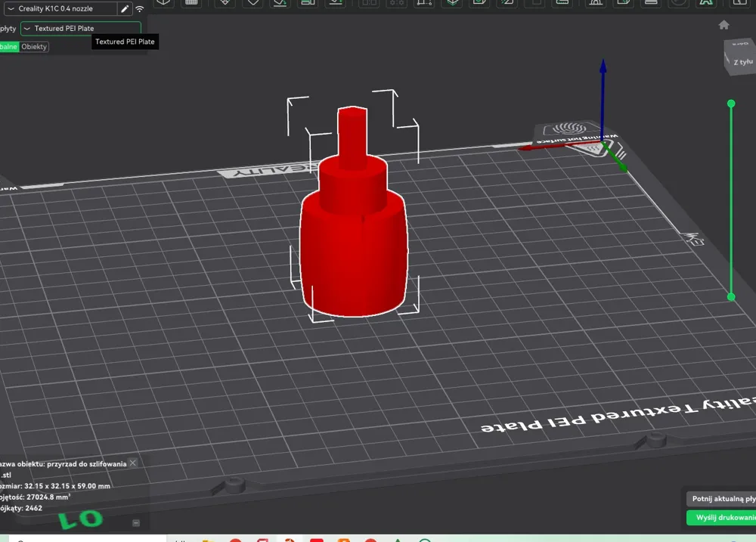Viewport: 756px width, 542px height.
Task: Switch to the Obiekty tab
Action: click(34, 47)
